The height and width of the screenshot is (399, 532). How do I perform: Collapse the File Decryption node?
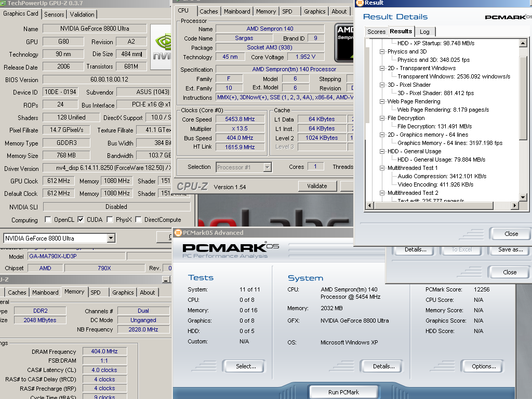[382, 118]
